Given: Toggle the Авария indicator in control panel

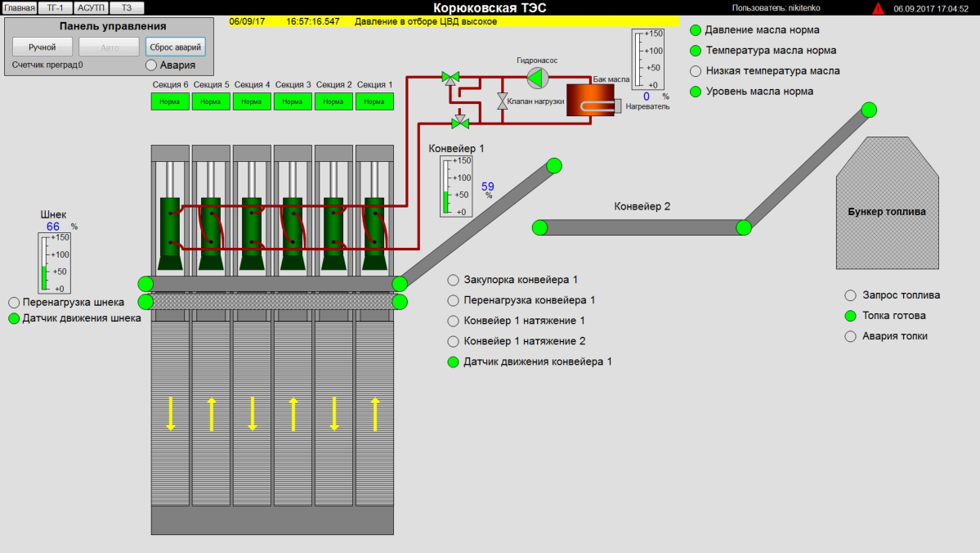Looking at the screenshot, I should point(151,65).
